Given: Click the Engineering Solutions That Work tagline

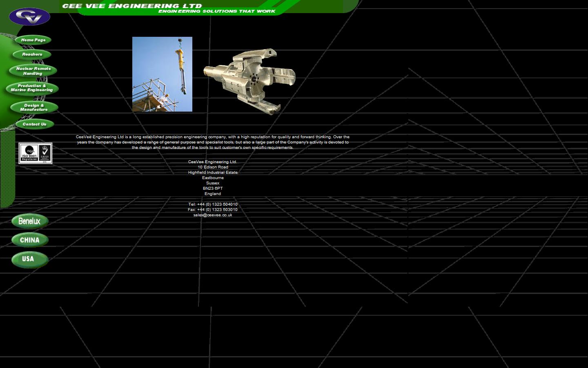Looking at the screenshot, I should (x=216, y=11).
